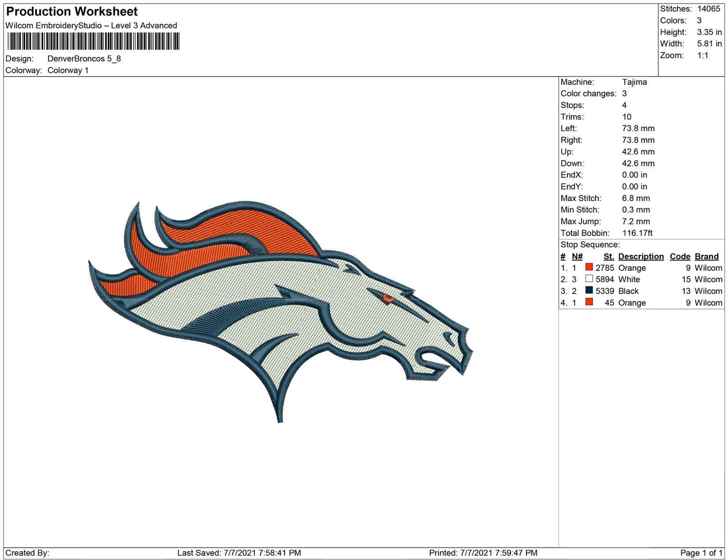Click the 'Colorway 1' value
The image size is (728, 560).
point(68,70)
